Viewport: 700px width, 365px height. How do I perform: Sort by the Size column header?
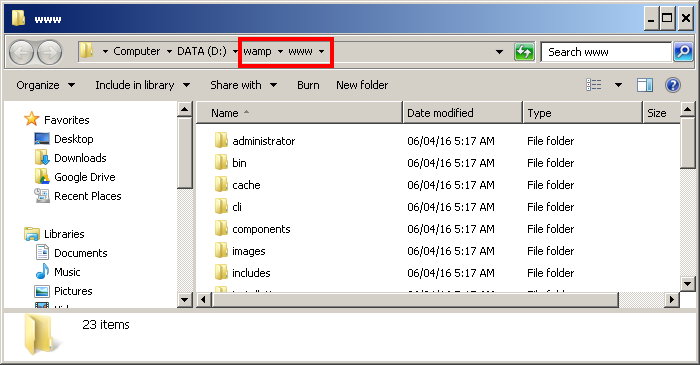click(661, 113)
